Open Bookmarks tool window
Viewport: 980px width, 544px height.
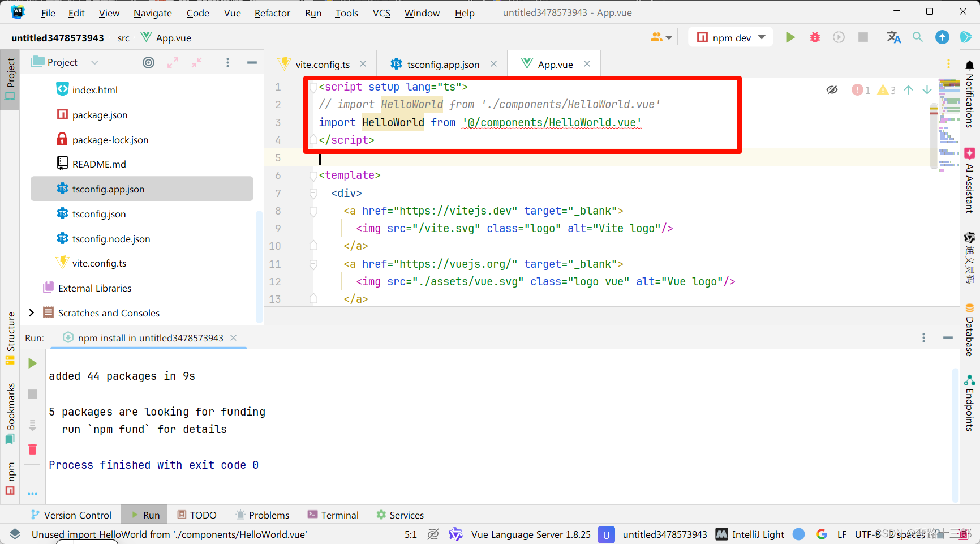(x=10, y=414)
